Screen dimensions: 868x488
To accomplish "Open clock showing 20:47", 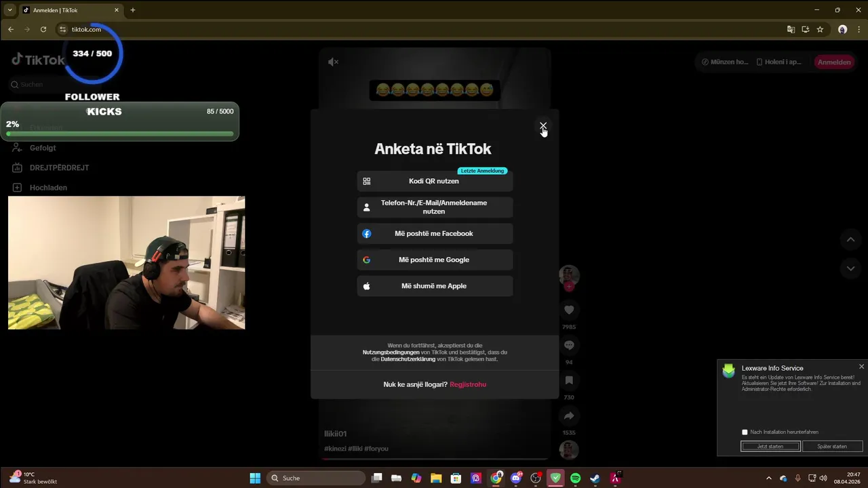I will (x=848, y=478).
